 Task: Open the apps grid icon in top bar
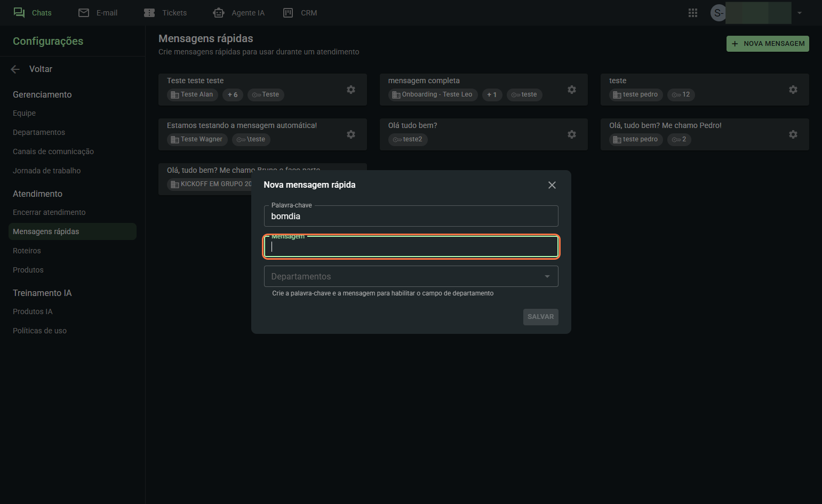(693, 13)
